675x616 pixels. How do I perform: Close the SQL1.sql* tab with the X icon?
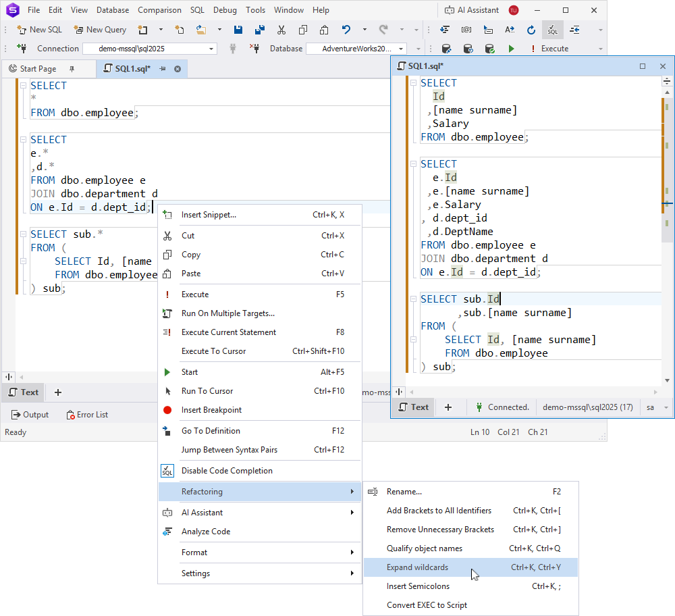[x=178, y=69]
